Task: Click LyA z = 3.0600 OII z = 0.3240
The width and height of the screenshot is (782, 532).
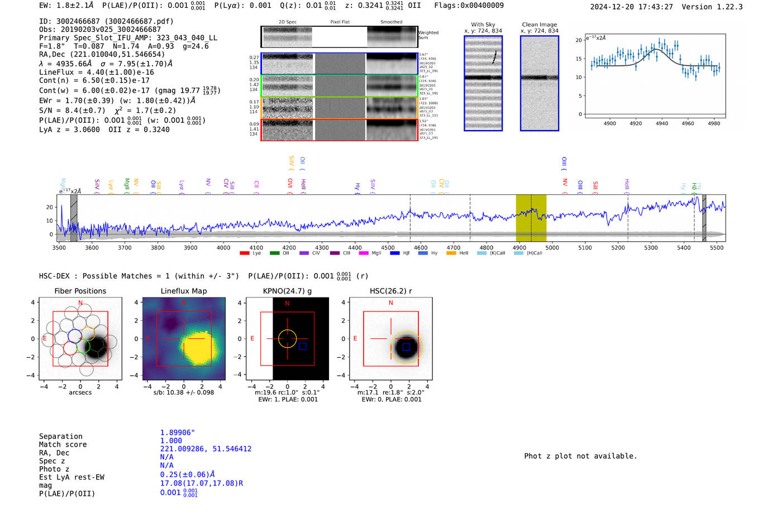Action: point(104,130)
